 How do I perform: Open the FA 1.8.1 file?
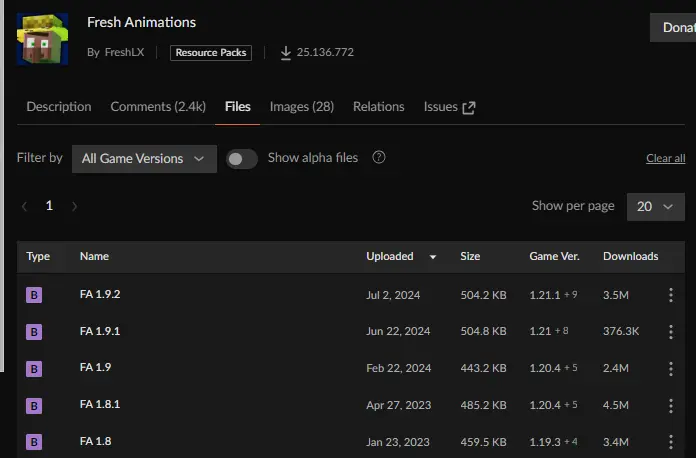click(x=100, y=404)
